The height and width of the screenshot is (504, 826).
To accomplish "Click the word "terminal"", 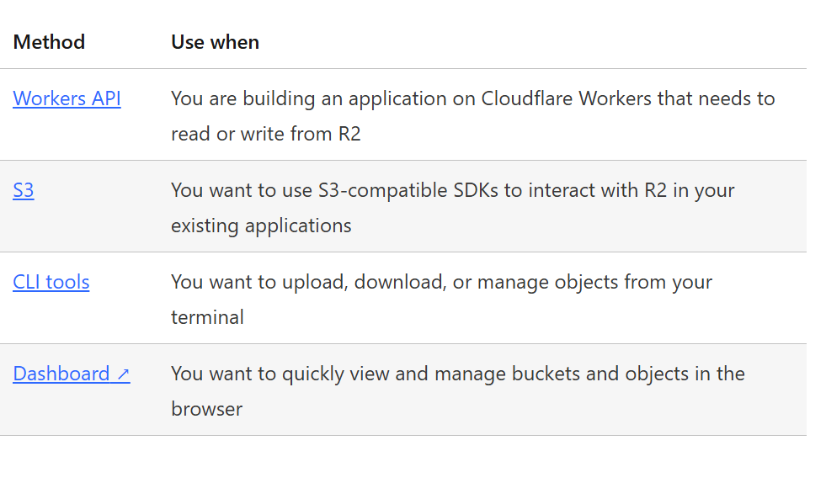I will (207, 317).
